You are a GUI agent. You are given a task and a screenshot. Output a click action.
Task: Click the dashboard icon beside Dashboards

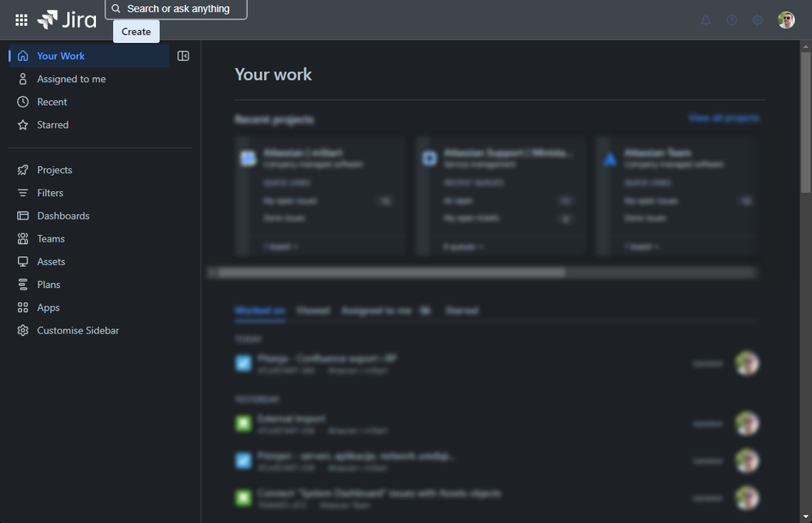tap(23, 216)
